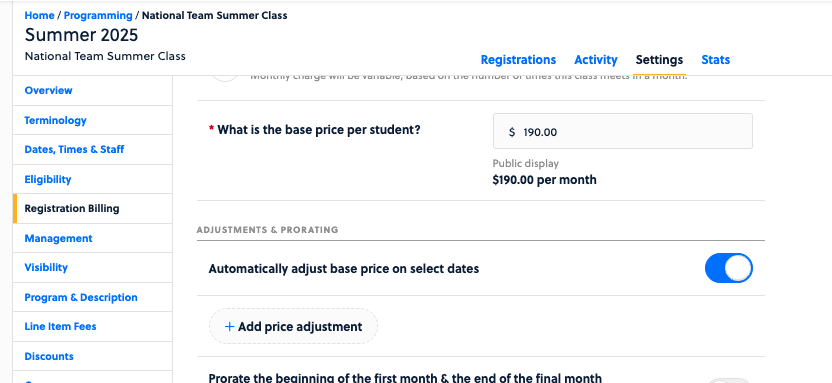Image resolution: width=832 pixels, height=383 pixels.
Task: Click the Add price adjustment button
Action: pos(293,327)
